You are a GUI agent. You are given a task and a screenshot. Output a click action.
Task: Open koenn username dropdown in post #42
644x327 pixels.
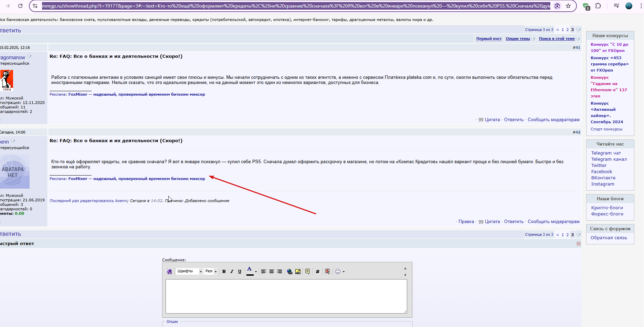tap(13, 141)
